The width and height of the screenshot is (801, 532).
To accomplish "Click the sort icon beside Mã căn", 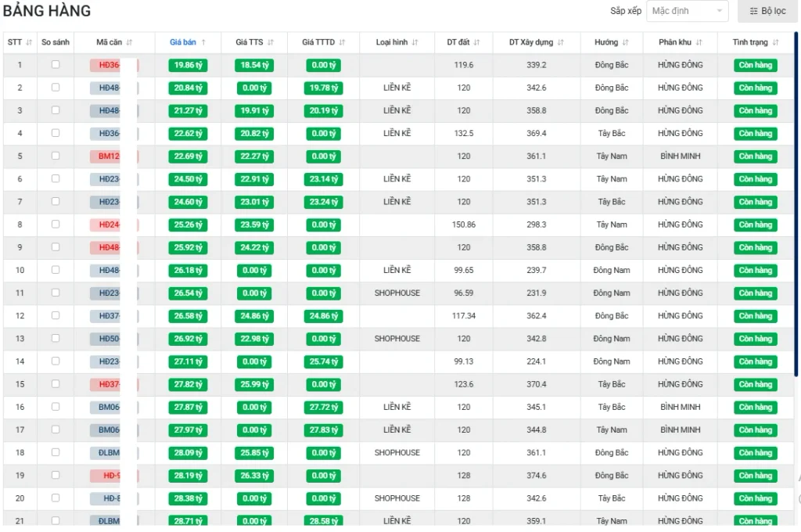I will pos(129,42).
